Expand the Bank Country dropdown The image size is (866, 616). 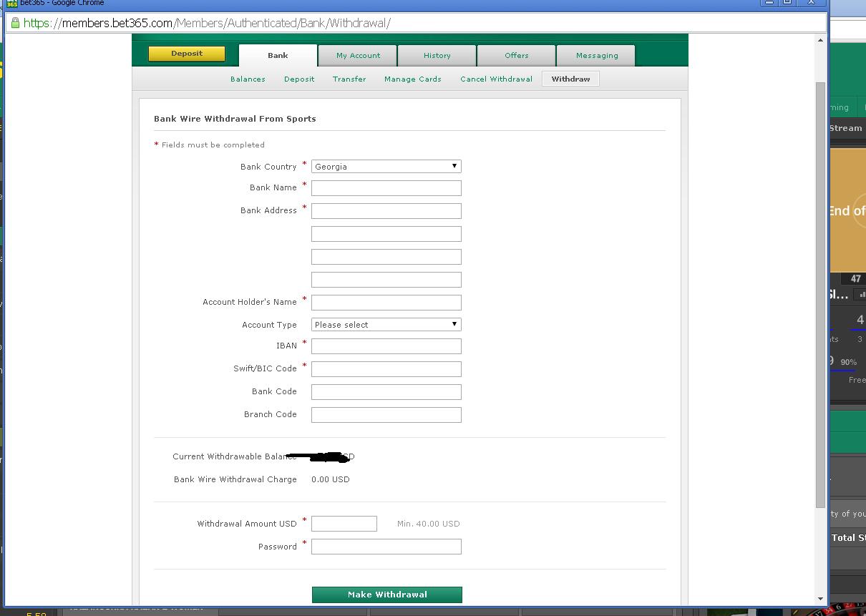[386, 167]
